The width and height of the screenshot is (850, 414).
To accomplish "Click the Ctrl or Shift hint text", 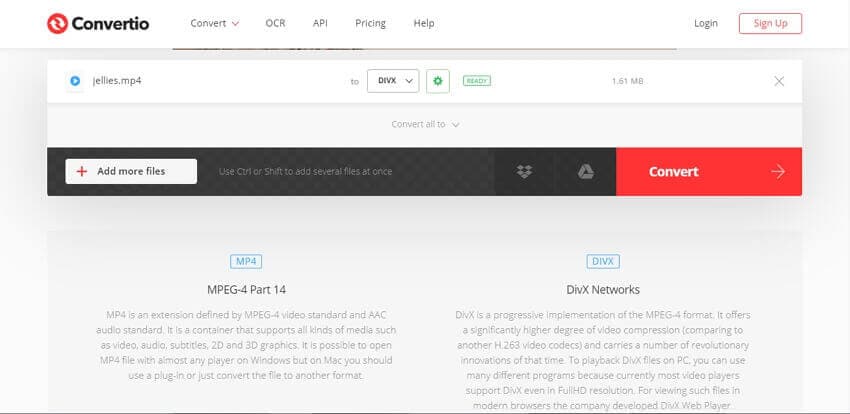I will pos(305,171).
